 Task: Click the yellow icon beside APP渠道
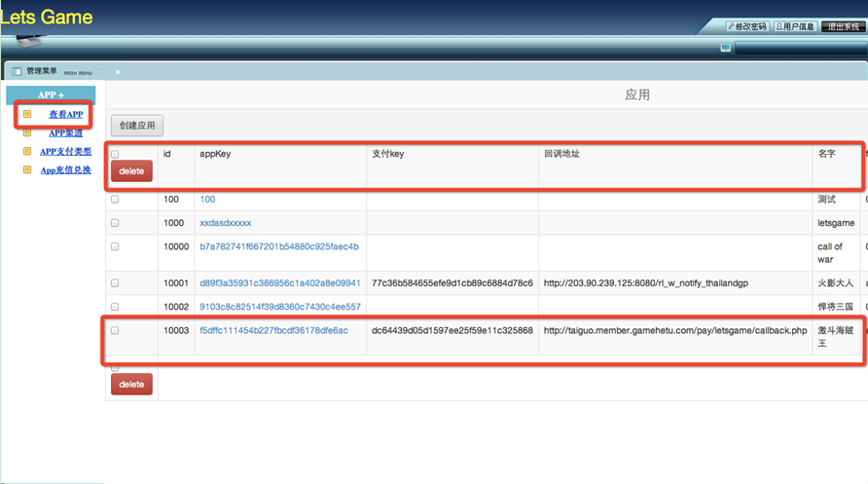tap(27, 132)
